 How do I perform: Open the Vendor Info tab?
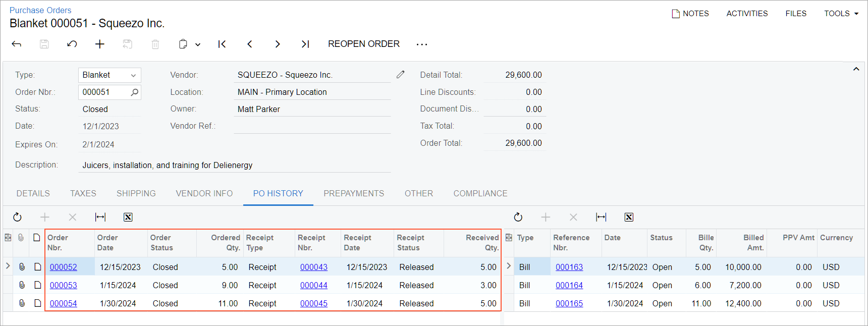click(204, 193)
